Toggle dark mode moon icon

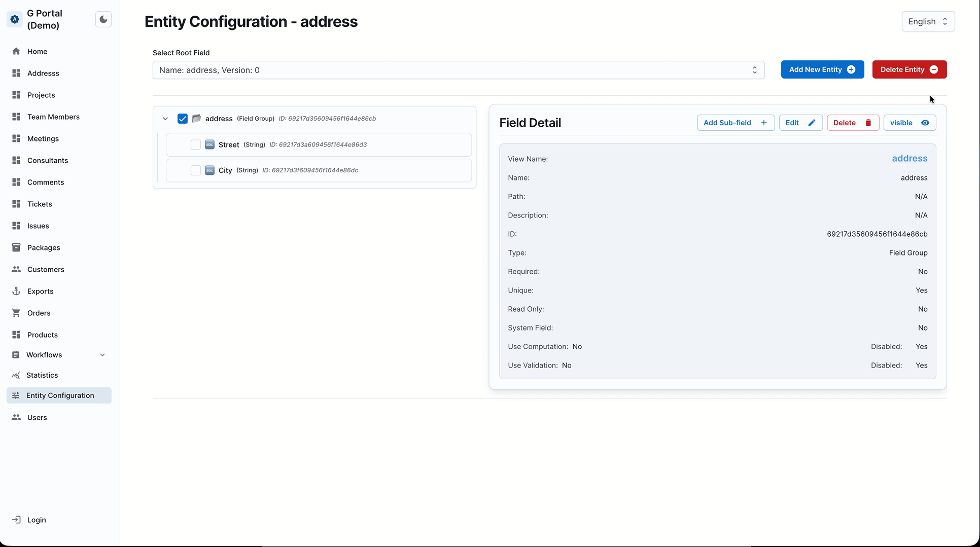tap(103, 19)
